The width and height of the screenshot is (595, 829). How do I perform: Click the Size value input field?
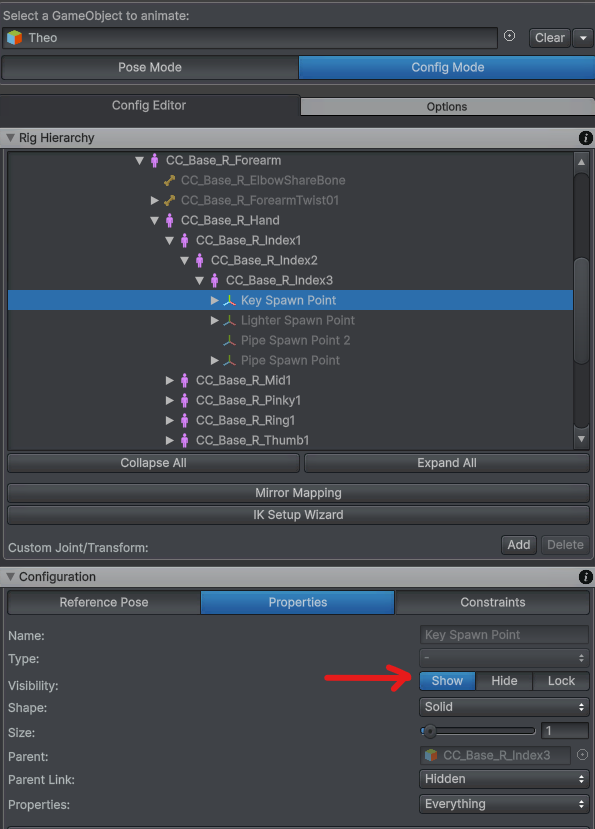[x=565, y=731]
